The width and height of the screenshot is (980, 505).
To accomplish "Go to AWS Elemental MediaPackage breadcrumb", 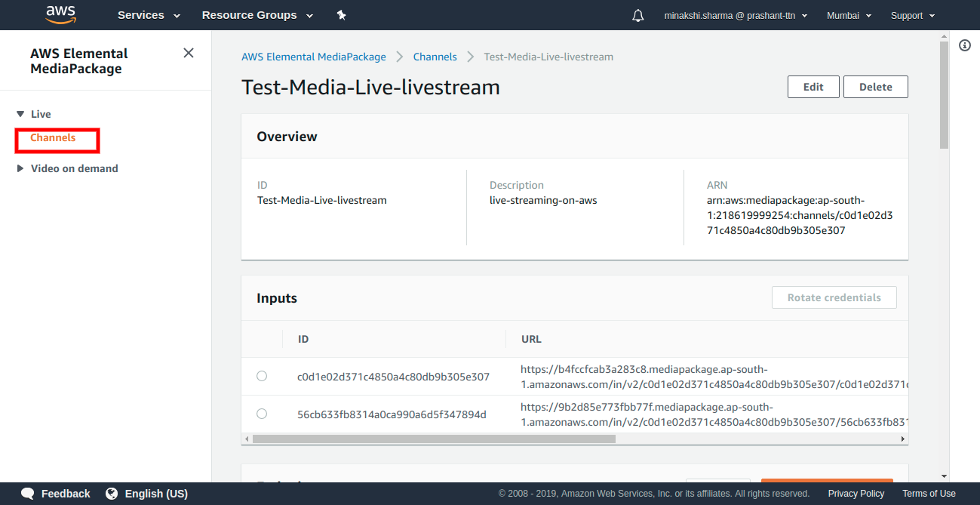I will click(314, 57).
